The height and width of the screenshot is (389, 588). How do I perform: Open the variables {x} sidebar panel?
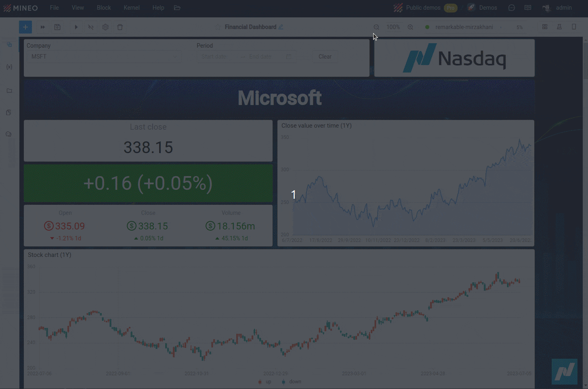(9, 67)
